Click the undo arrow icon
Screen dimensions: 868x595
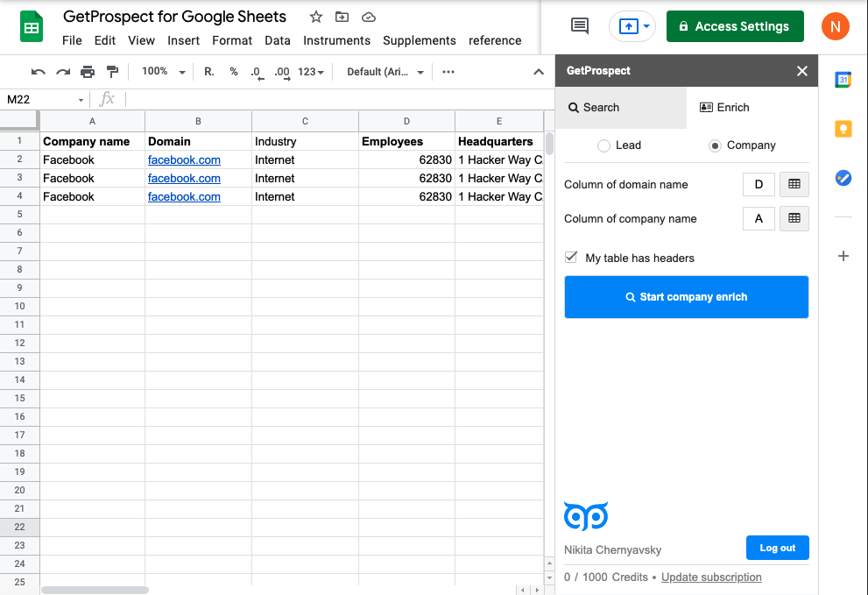[x=38, y=72]
